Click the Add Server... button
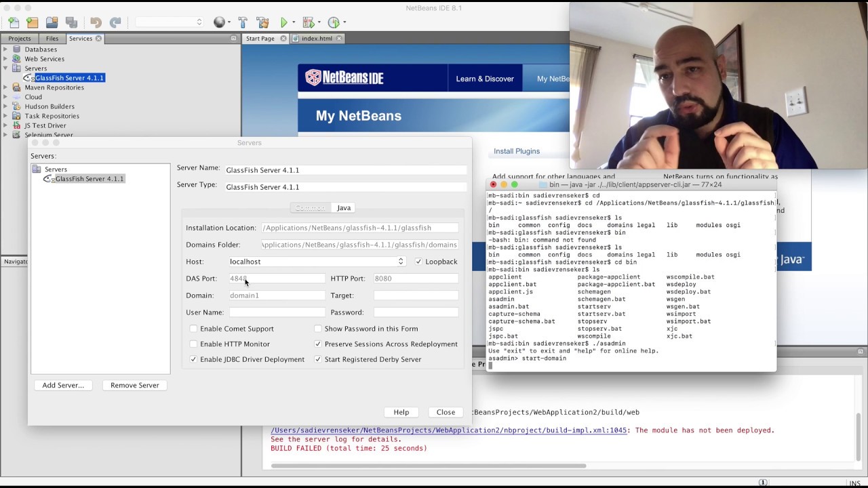868x488 pixels. click(x=63, y=385)
